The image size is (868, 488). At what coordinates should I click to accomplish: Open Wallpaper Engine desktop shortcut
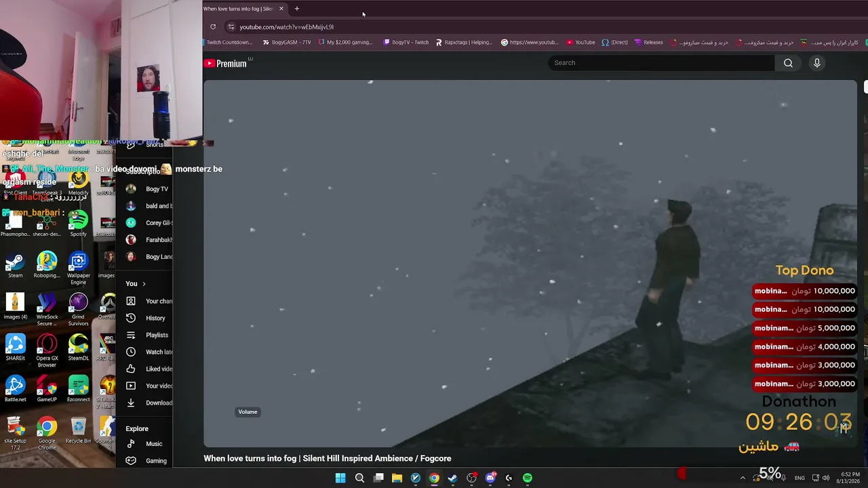[78, 268]
